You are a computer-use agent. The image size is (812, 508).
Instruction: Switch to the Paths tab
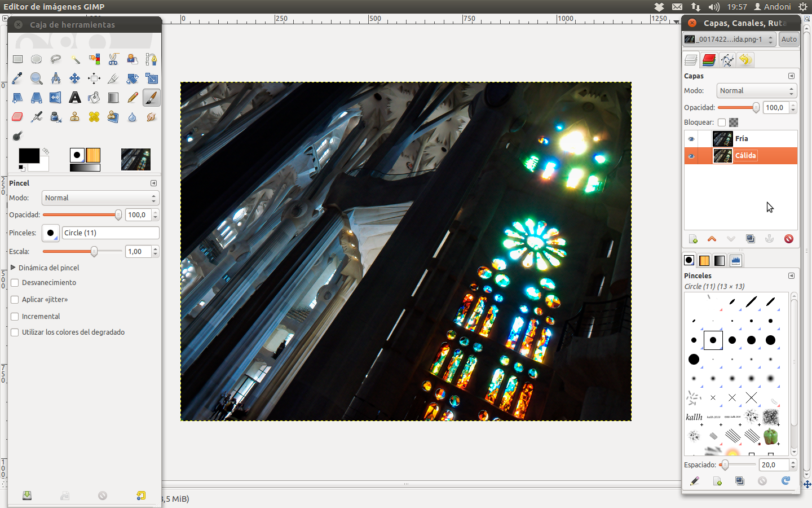click(x=727, y=60)
